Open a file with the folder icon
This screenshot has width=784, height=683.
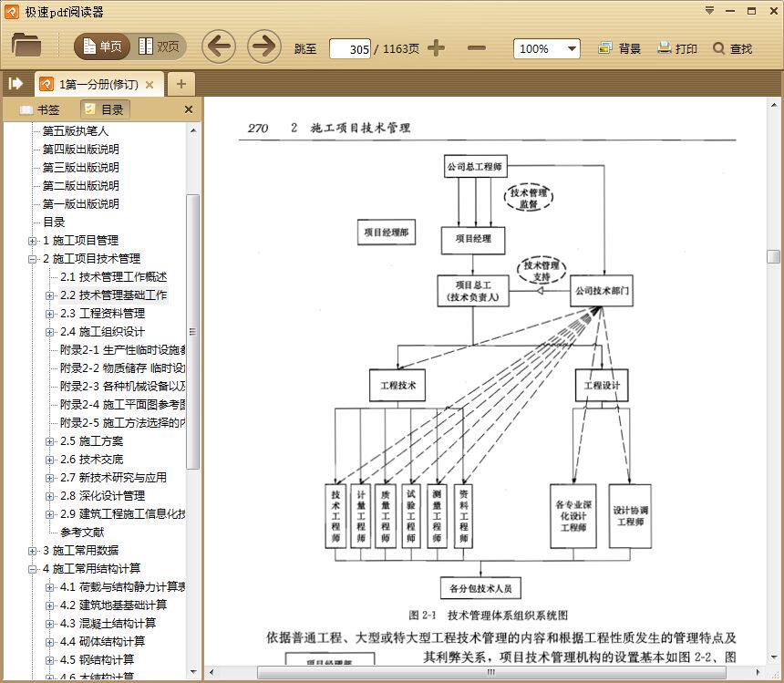[26, 46]
